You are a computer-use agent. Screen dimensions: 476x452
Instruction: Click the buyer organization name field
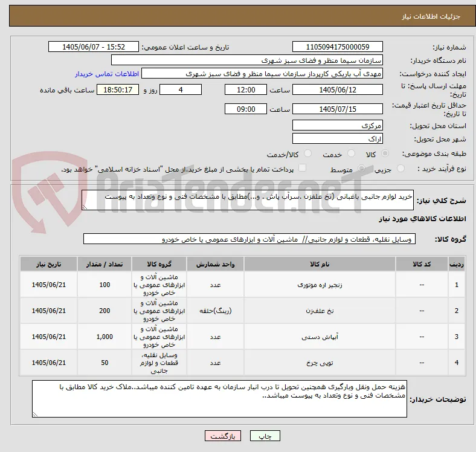click(247, 60)
